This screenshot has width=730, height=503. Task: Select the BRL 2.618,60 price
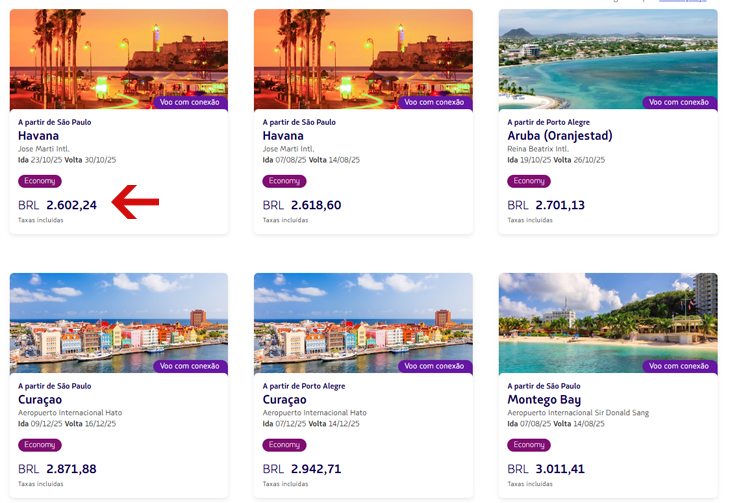pos(302,205)
